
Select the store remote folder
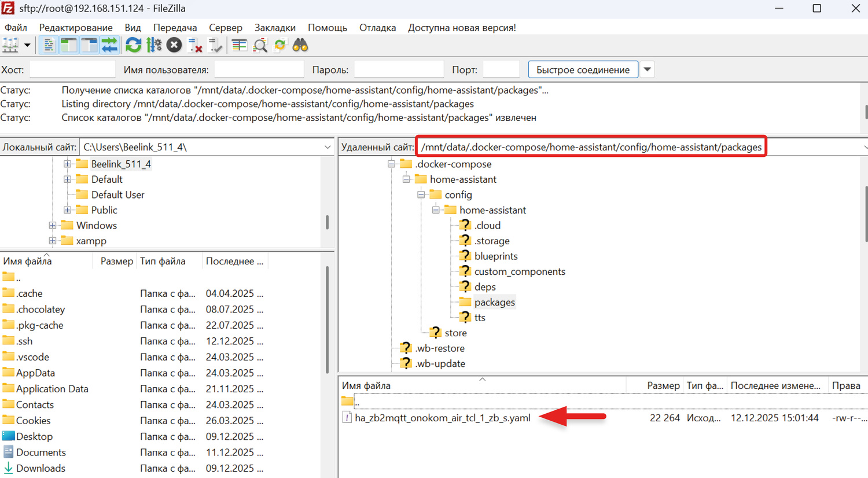[x=455, y=333]
